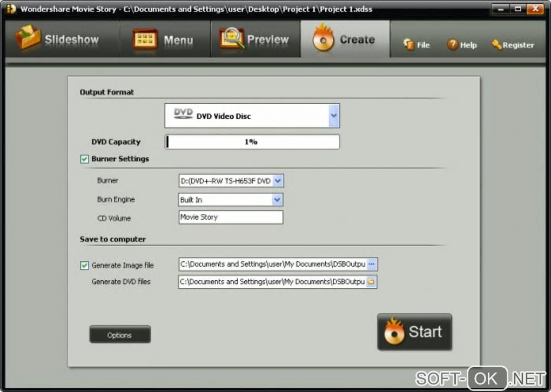551x392 pixels.
Task: Open the Slideshow tab
Action: 63,39
